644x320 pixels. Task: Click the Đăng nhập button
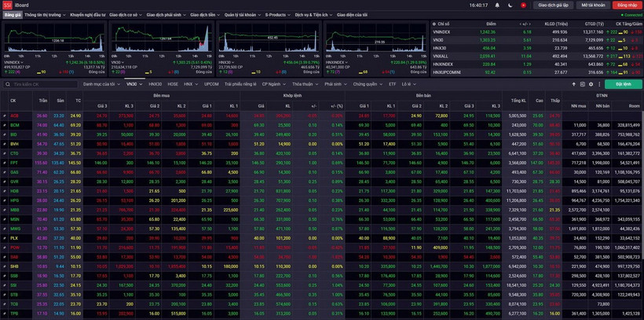click(628, 5)
